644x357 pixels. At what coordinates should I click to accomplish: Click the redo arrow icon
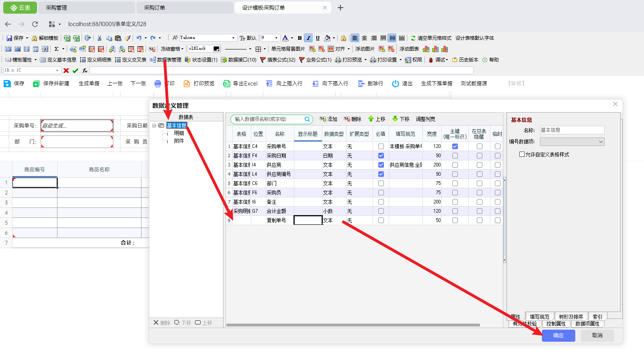(153, 38)
